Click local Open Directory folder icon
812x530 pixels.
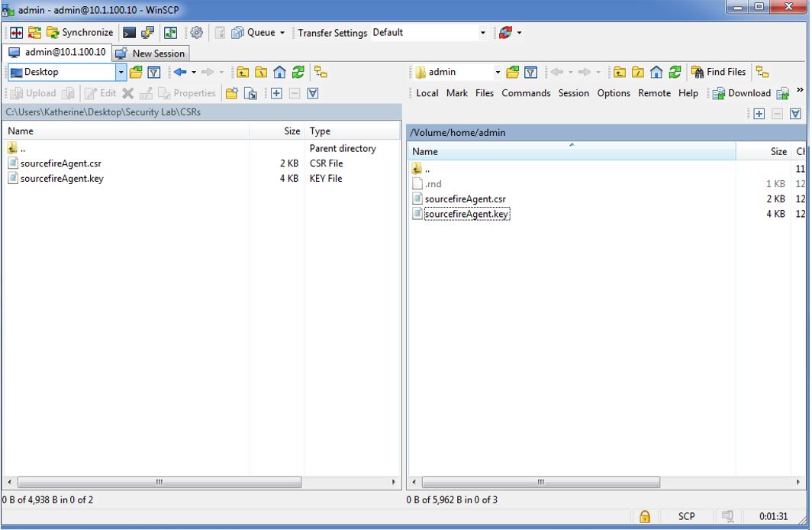[x=136, y=72]
